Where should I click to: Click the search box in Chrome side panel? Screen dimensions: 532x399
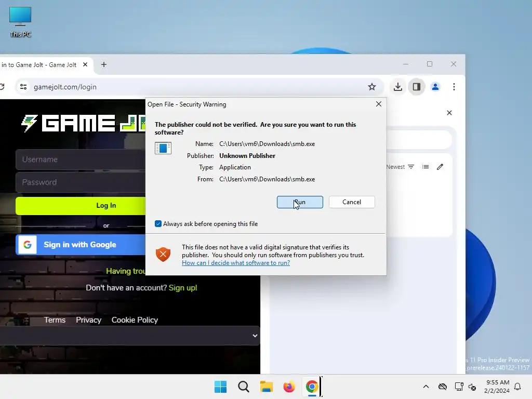[x=419, y=139]
